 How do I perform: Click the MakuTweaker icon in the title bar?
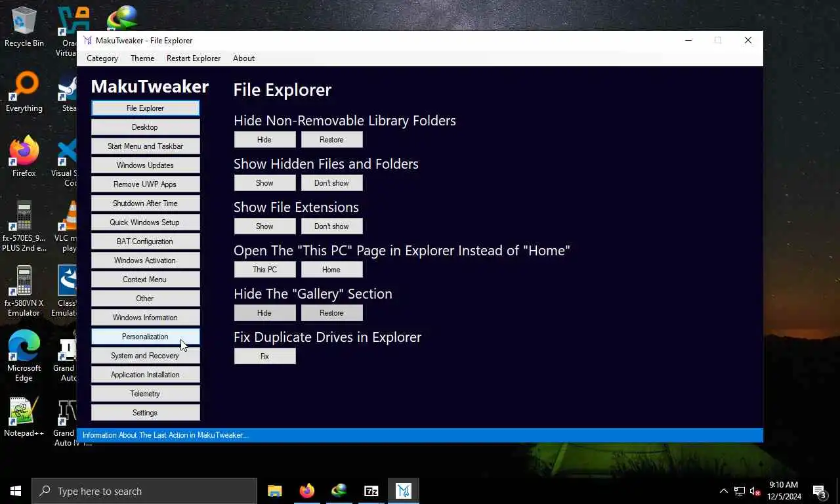point(87,41)
